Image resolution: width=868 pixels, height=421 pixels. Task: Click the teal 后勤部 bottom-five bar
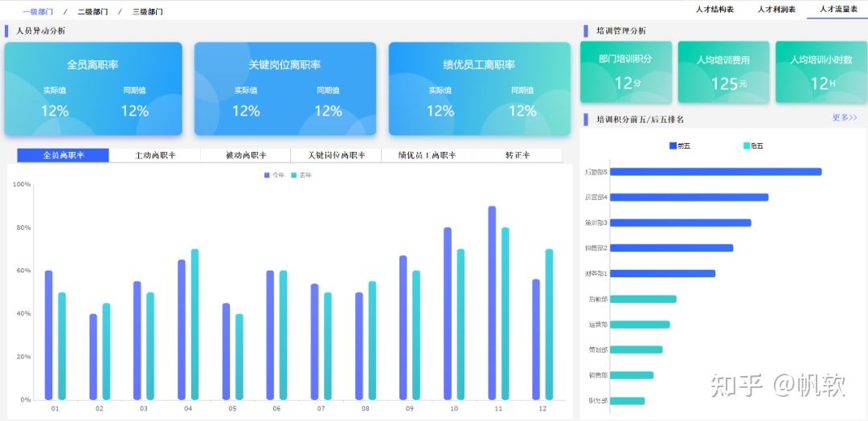click(643, 300)
